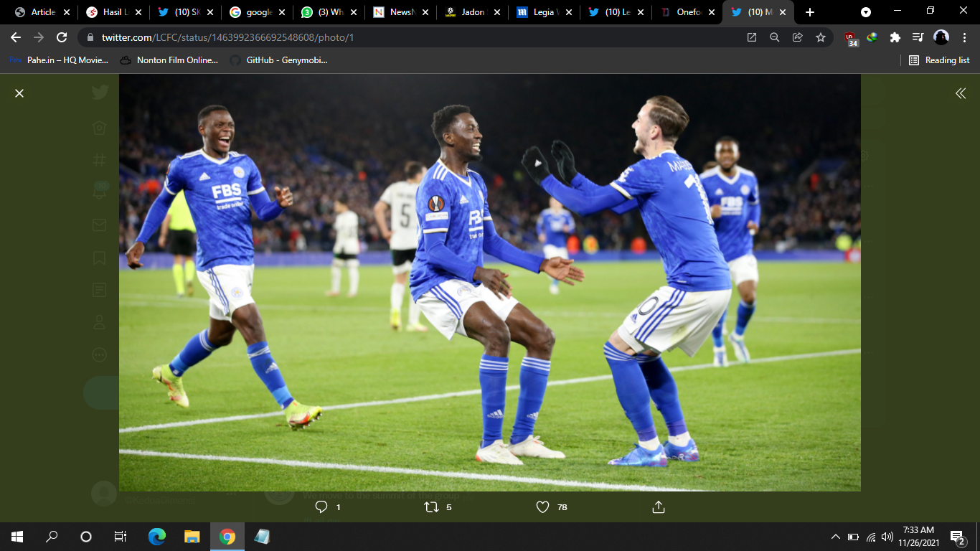Viewport: 980px width, 551px height.
Task: Open the Chrome three-dot menu
Action: point(963,37)
